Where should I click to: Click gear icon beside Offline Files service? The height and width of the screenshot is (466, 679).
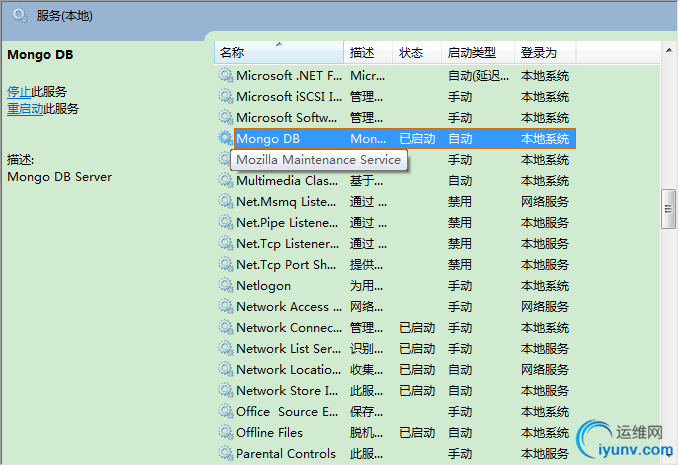coord(225,432)
